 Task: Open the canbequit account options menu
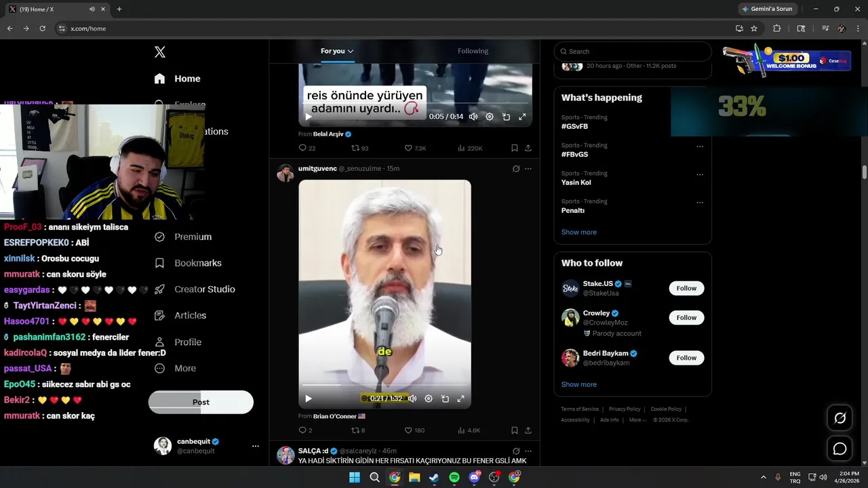pos(256,446)
